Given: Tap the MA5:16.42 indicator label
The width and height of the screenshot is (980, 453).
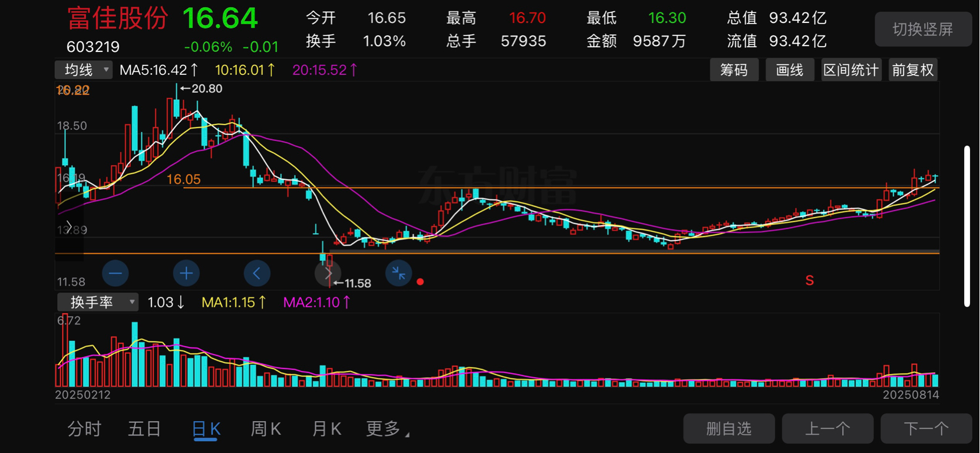Looking at the screenshot, I should (159, 70).
